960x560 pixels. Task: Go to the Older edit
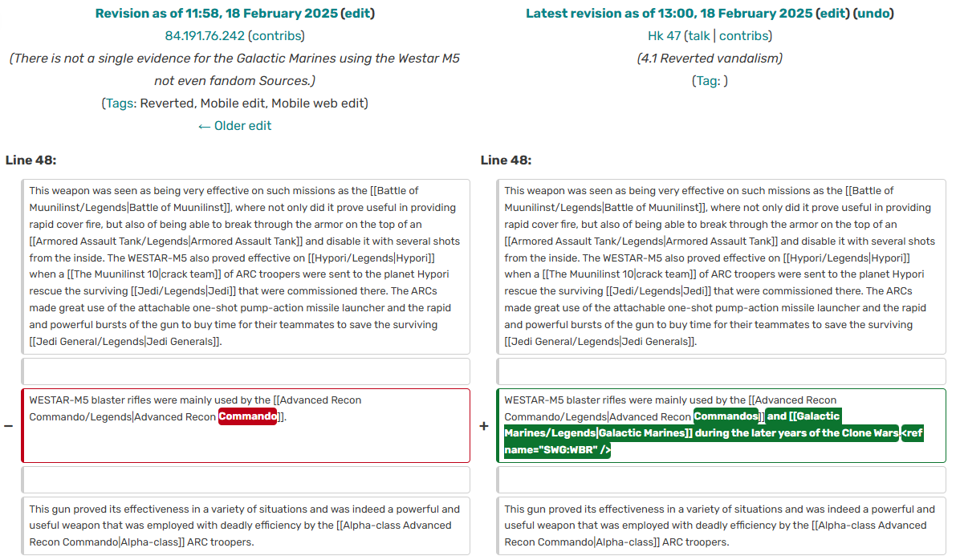click(x=234, y=126)
